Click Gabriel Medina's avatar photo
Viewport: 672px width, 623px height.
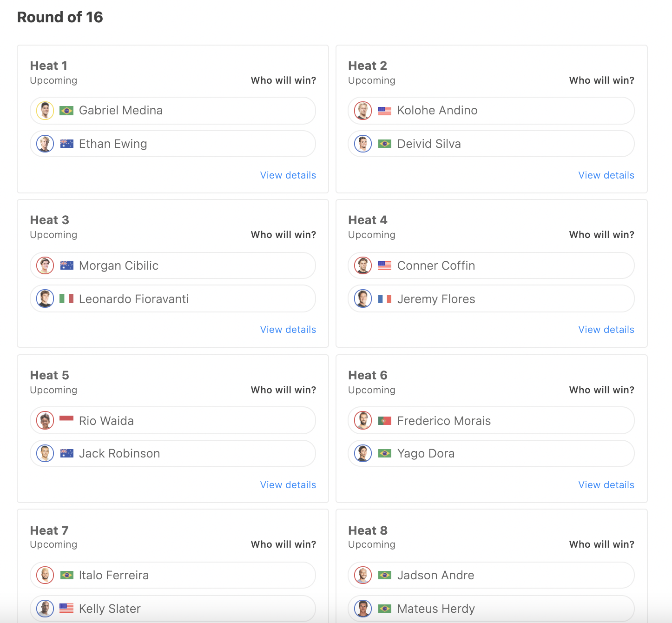pos(45,111)
